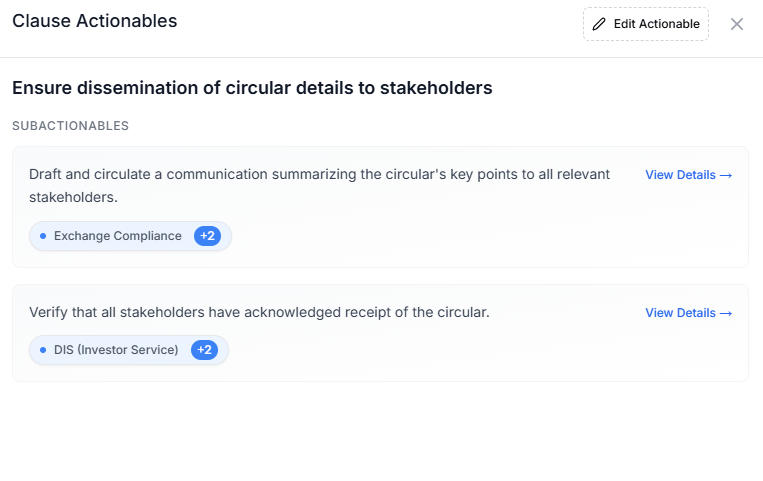Expand the +2 badge next to Exchange Compliance

pos(207,236)
